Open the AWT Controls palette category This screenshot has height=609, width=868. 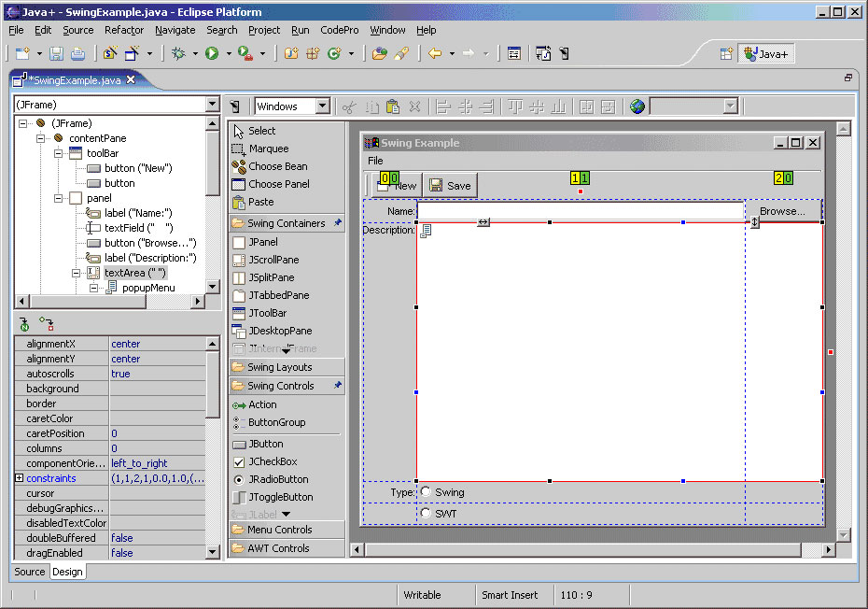pos(287,548)
